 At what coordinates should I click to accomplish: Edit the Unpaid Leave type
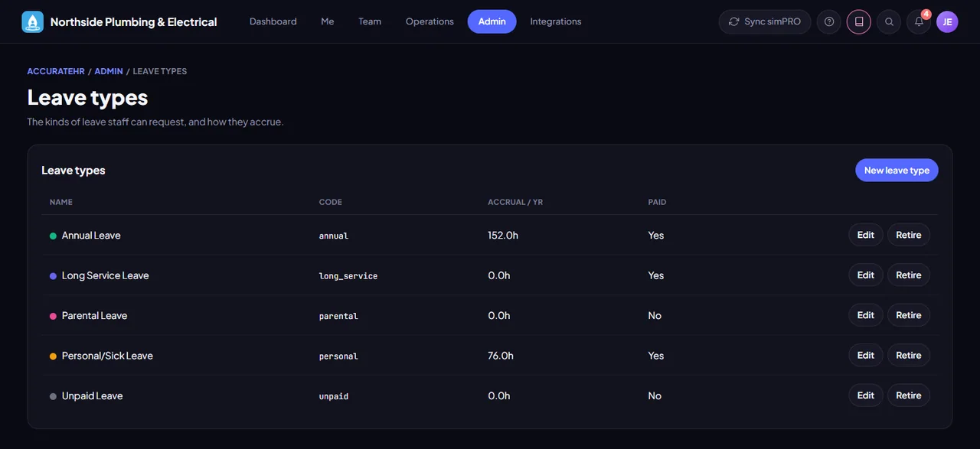(866, 395)
